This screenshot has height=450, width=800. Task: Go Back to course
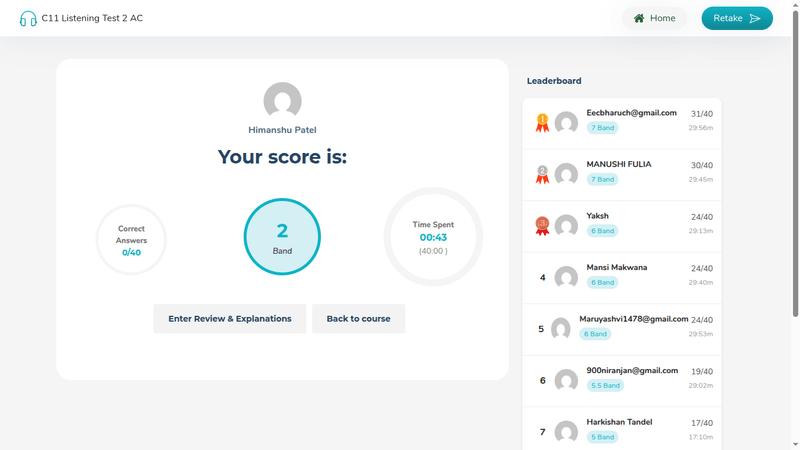358,319
